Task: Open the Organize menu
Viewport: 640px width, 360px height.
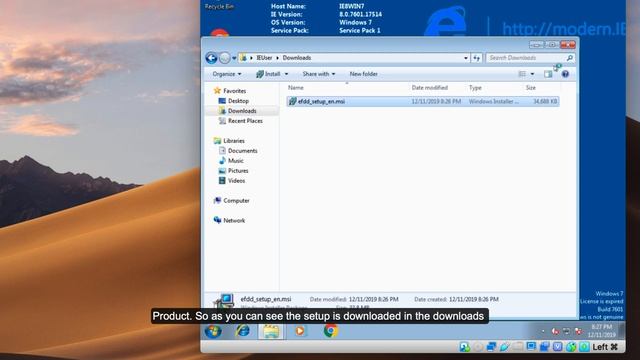Action: click(227, 74)
